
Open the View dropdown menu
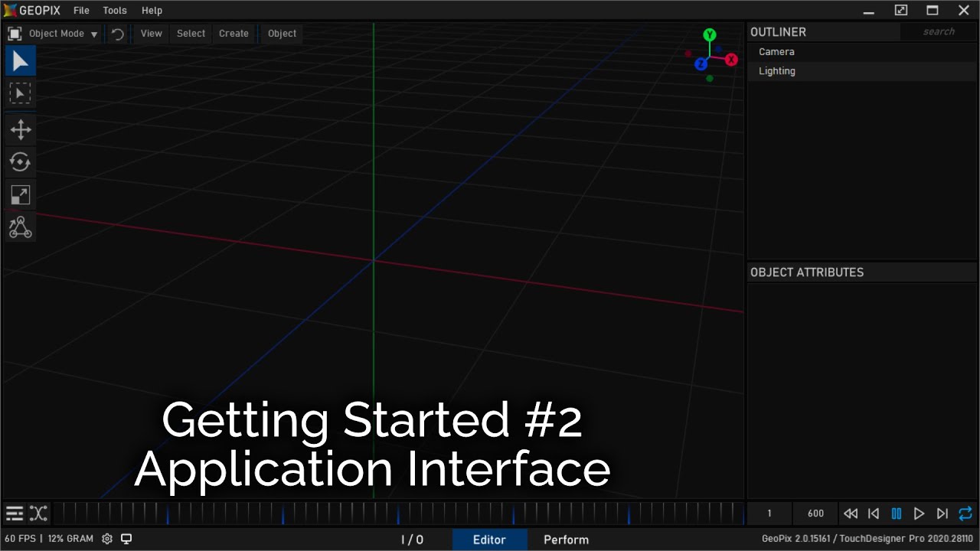tap(151, 34)
